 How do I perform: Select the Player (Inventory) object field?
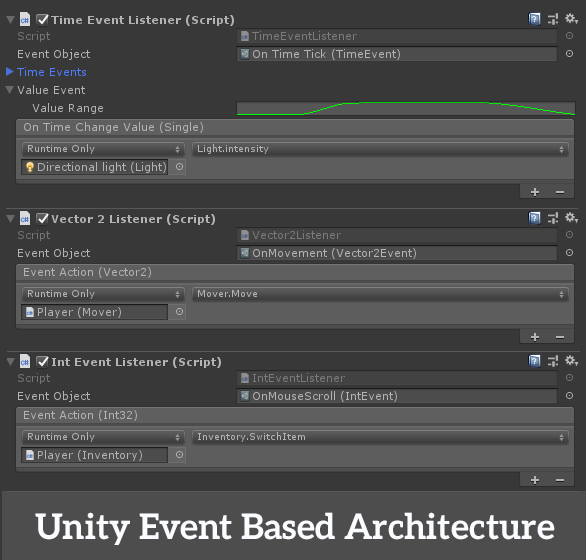(x=95, y=455)
